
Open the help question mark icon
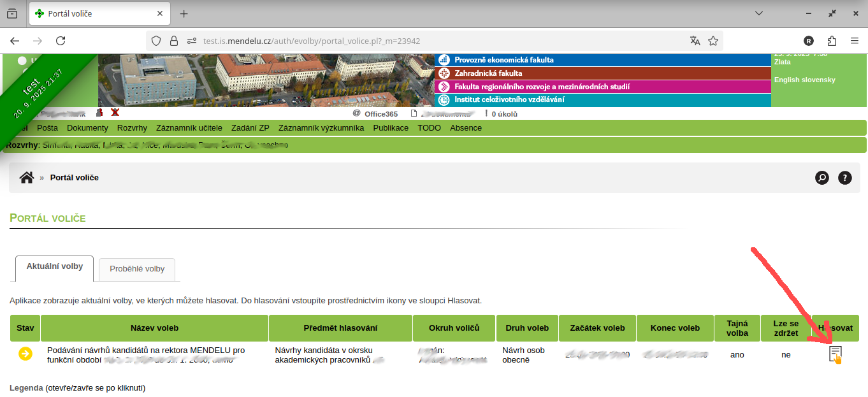tap(844, 178)
